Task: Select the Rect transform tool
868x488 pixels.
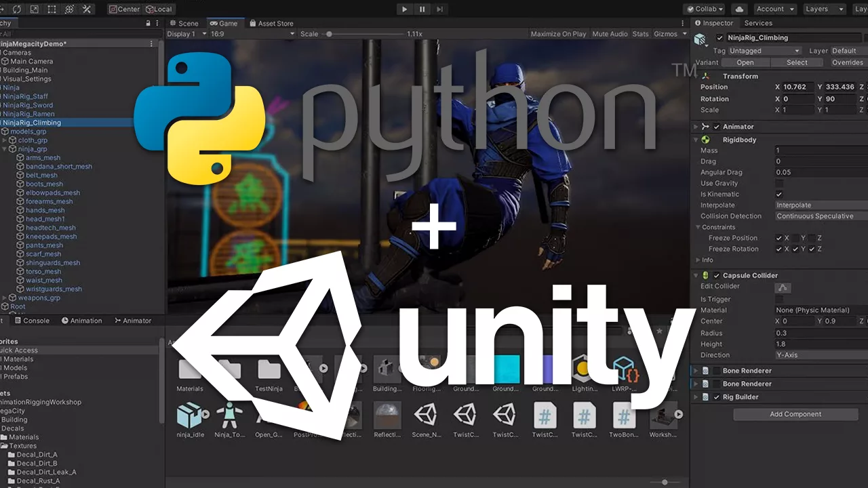Action: [x=52, y=9]
